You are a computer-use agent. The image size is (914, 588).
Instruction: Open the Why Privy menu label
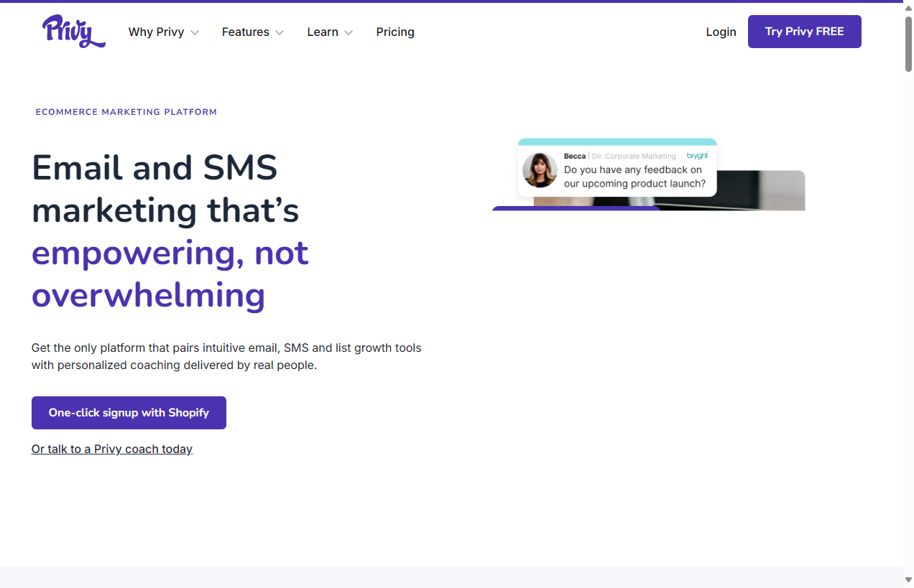pyautogui.click(x=156, y=32)
